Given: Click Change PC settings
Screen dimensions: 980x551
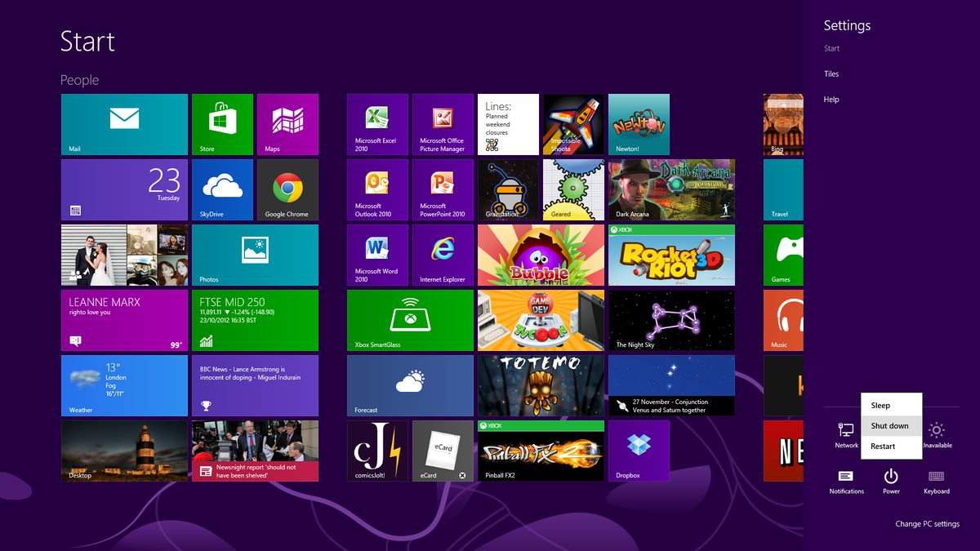Looking at the screenshot, I should coord(928,523).
